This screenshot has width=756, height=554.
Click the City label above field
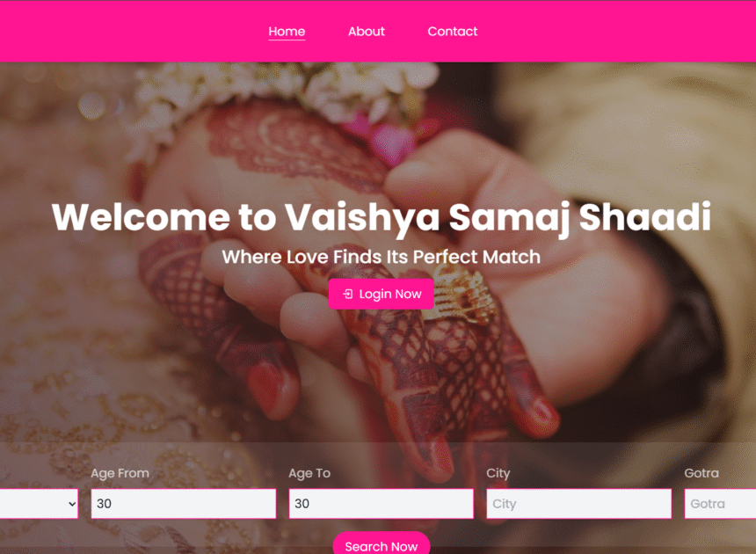[x=498, y=473]
